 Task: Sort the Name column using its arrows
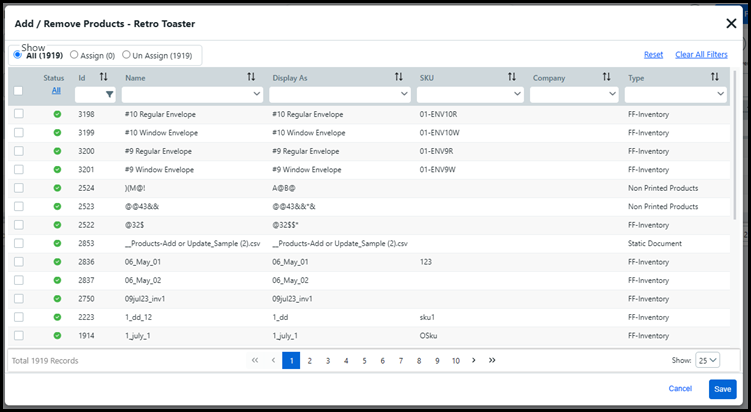(x=251, y=77)
